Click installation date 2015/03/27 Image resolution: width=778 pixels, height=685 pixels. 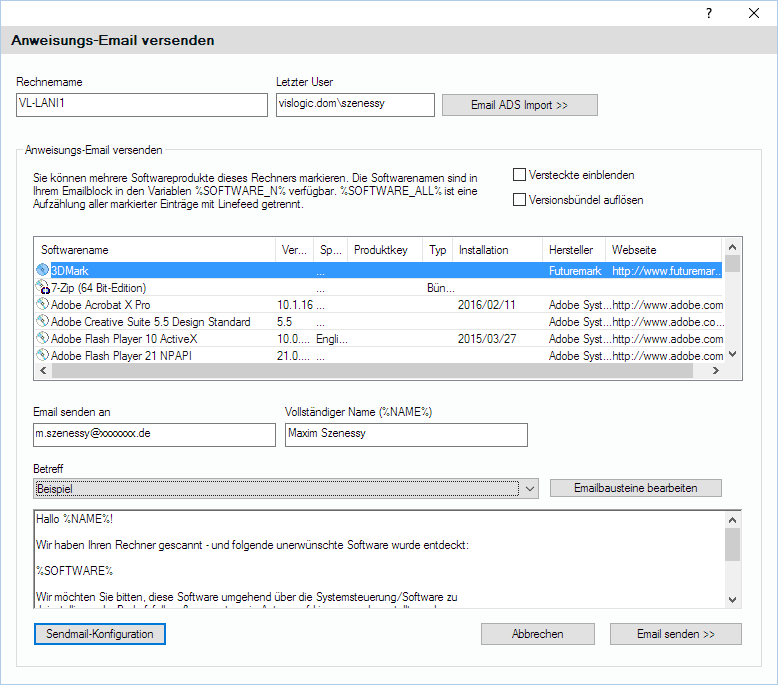pos(487,339)
